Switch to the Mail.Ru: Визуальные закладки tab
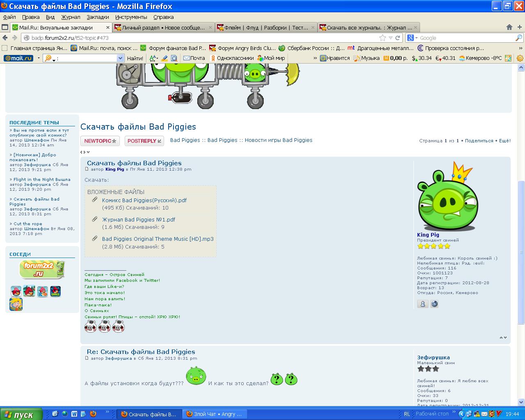525x420 pixels. pyautogui.click(x=61, y=27)
